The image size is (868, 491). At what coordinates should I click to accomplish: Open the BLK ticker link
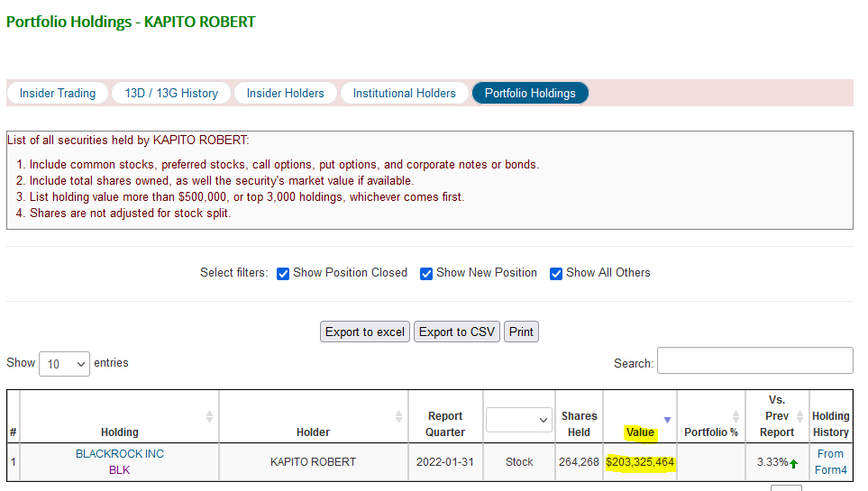coord(120,470)
